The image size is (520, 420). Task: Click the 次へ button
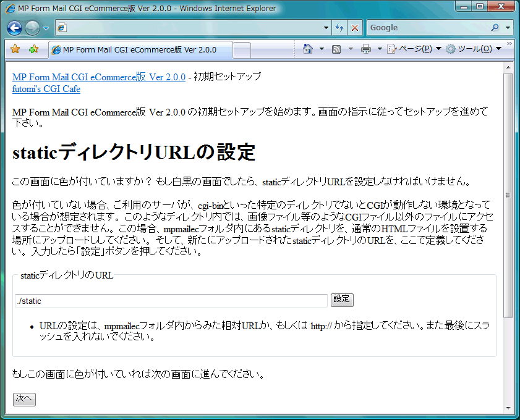click(x=24, y=399)
